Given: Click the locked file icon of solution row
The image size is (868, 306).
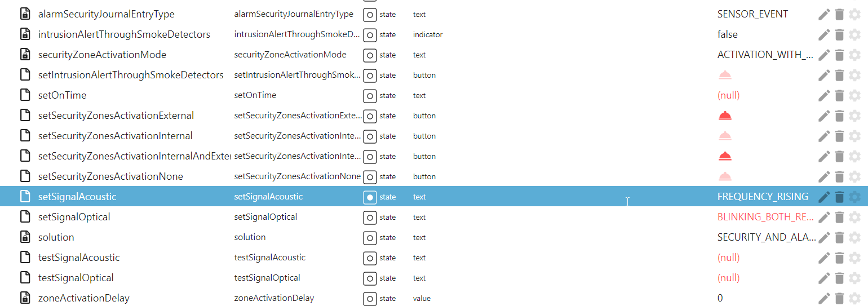Looking at the screenshot, I should click(25, 237).
